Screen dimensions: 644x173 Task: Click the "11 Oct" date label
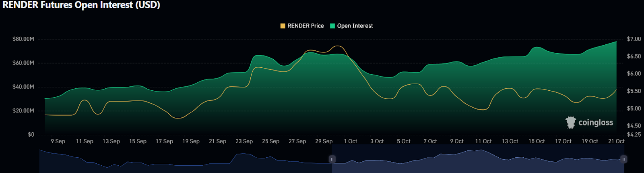(x=483, y=141)
